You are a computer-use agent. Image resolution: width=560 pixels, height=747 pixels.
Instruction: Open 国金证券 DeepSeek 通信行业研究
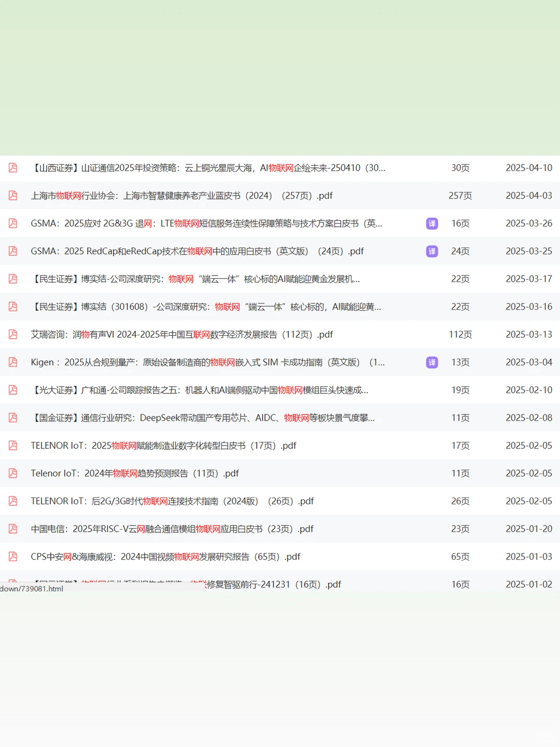click(203, 418)
